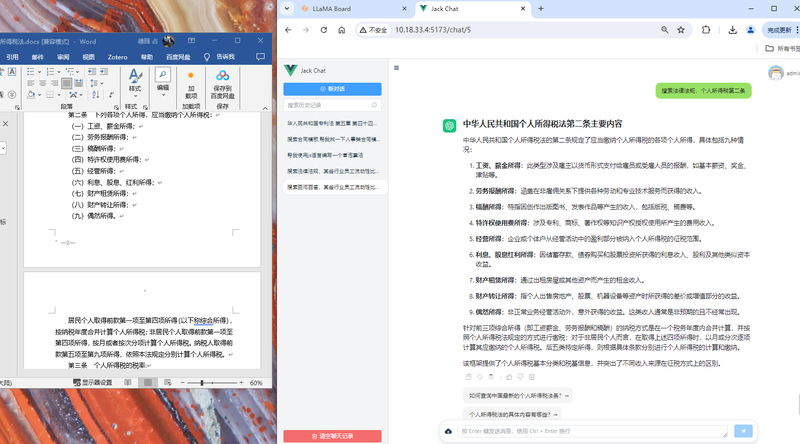Click 60% zoom level in Word
The image size is (800, 444).
coord(256,383)
